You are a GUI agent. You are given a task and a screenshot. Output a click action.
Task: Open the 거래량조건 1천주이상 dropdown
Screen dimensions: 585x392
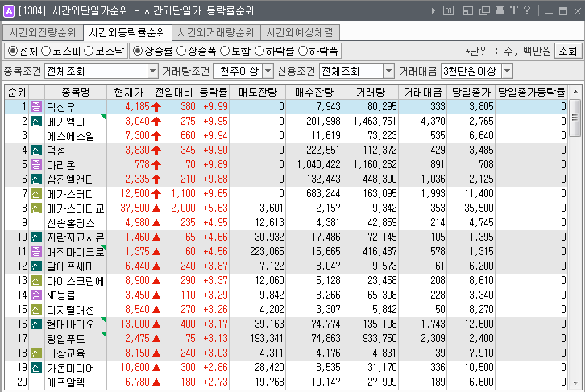[x=268, y=71]
